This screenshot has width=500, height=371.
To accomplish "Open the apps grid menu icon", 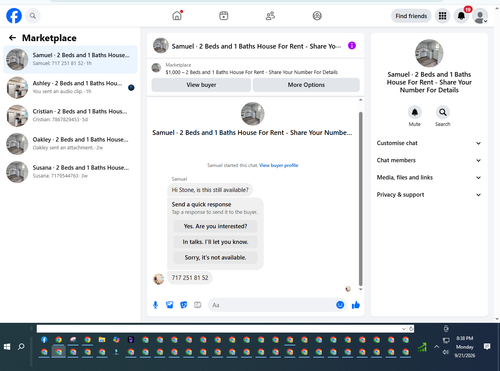I will coord(442,16).
